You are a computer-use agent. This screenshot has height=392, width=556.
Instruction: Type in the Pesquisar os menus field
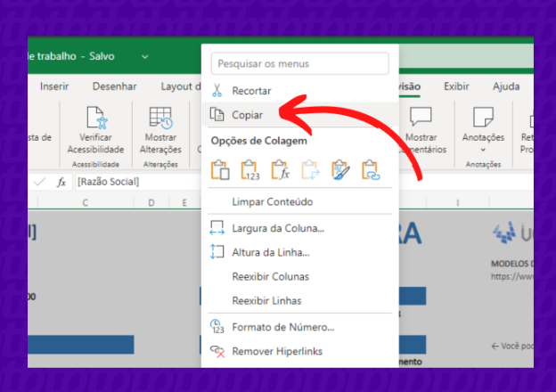299,63
